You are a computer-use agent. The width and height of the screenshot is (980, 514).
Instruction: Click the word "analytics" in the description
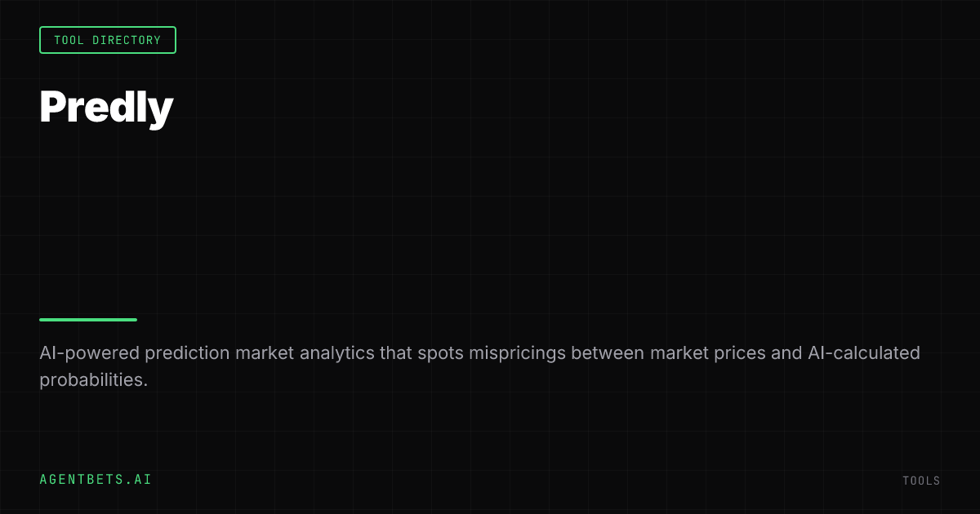(337, 353)
